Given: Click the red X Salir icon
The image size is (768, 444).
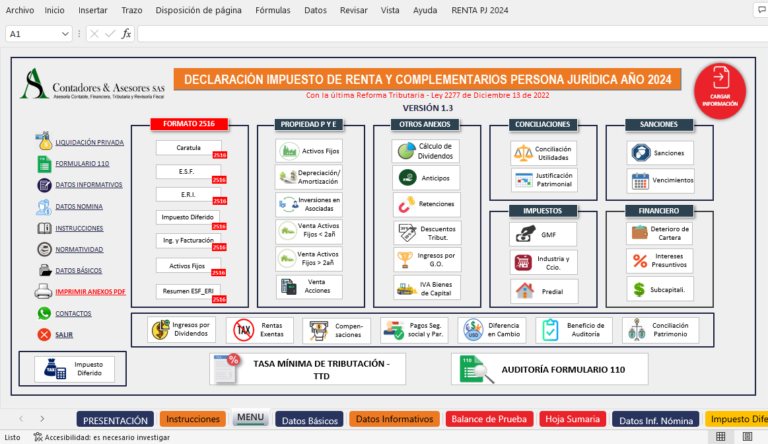Looking at the screenshot, I should tap(44, 334).
